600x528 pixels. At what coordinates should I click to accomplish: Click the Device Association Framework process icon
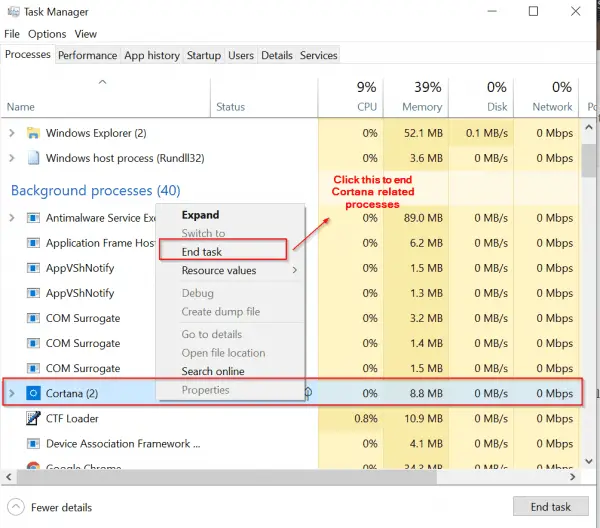(x=33, y=443)
